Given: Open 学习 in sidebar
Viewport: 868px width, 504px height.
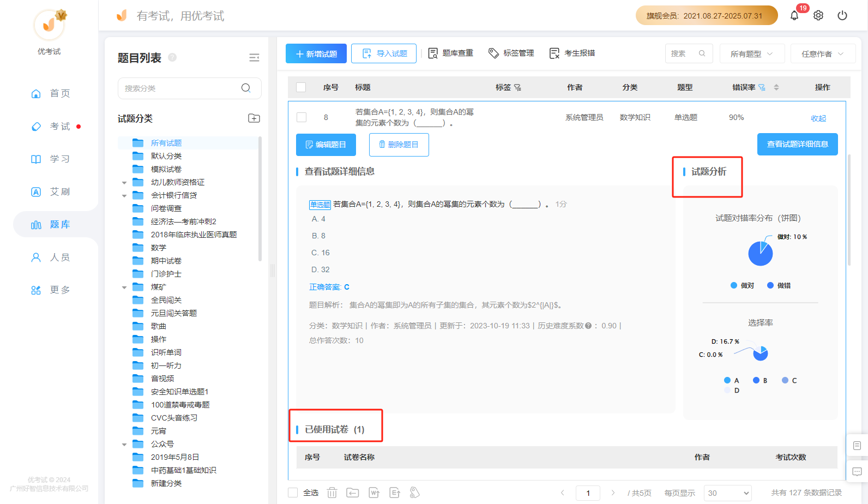Looking at the screenshot, I should click(50, 159).
